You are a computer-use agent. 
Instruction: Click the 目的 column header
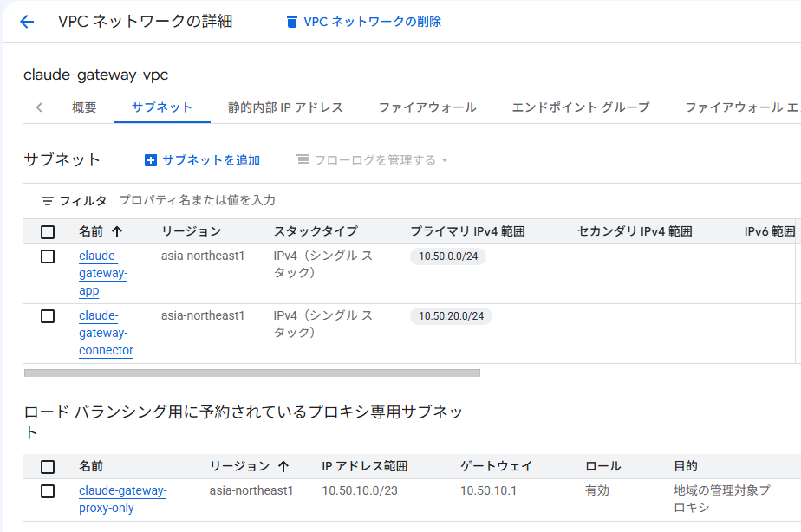(x=686, y=466)
